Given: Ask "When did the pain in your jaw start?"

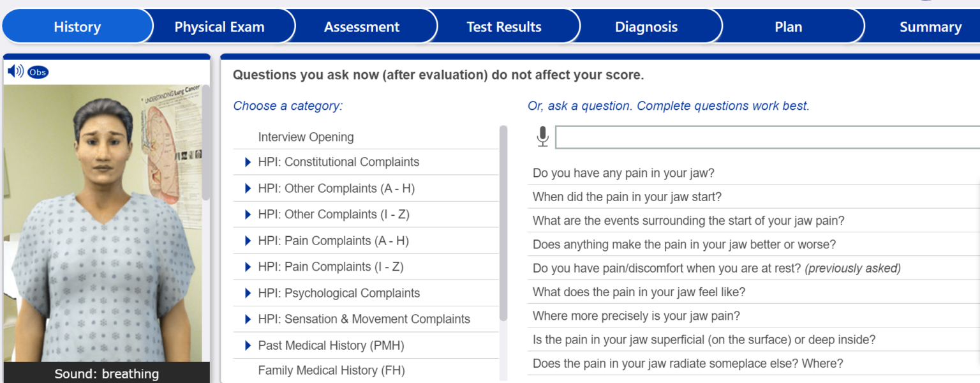Looking at the screenshot, I should [x=627, y=197].
